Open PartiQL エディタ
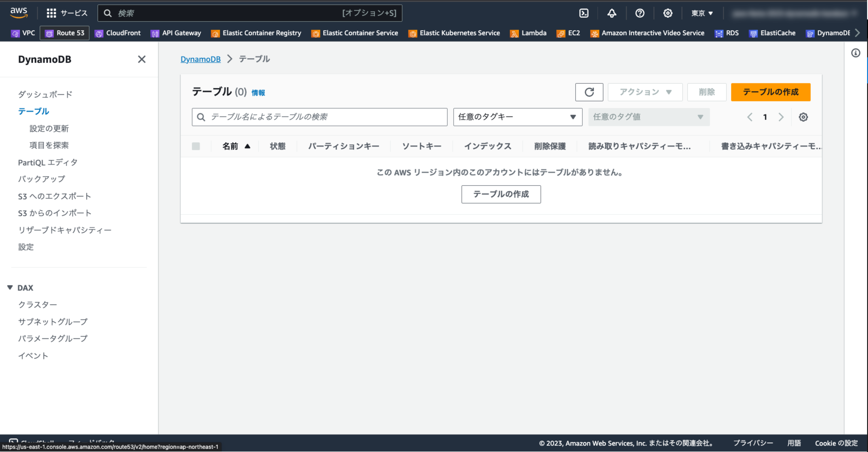 tap(48, 162)
